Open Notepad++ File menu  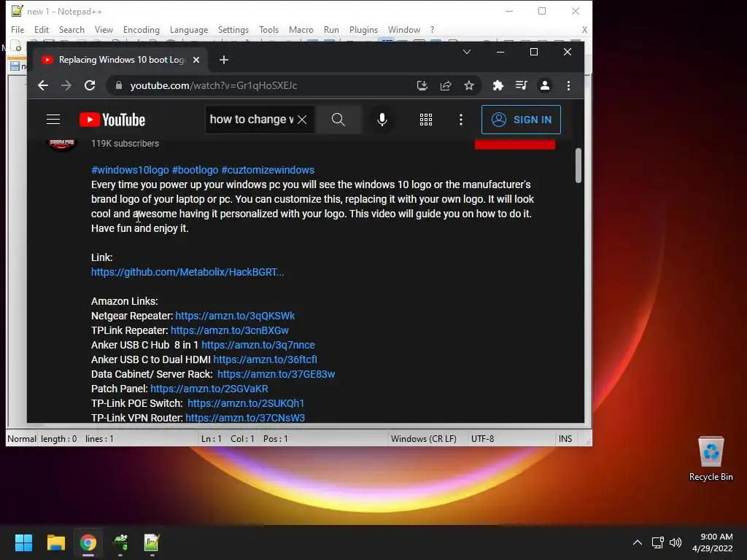(18, 29)
